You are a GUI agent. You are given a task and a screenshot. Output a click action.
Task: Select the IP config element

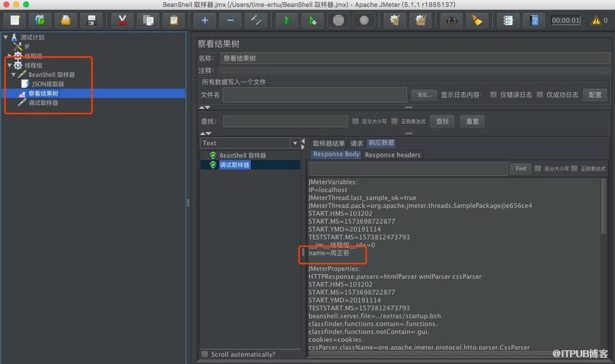coord(27,46)
